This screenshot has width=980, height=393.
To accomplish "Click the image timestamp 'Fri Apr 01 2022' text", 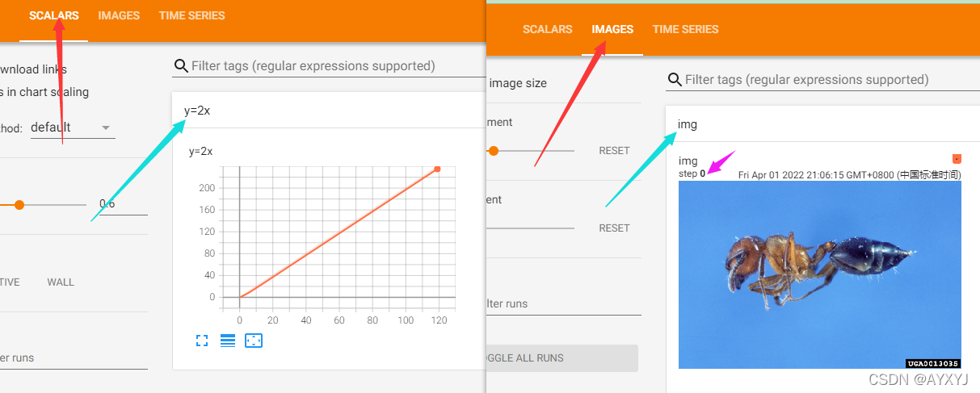I will point(850,175).
